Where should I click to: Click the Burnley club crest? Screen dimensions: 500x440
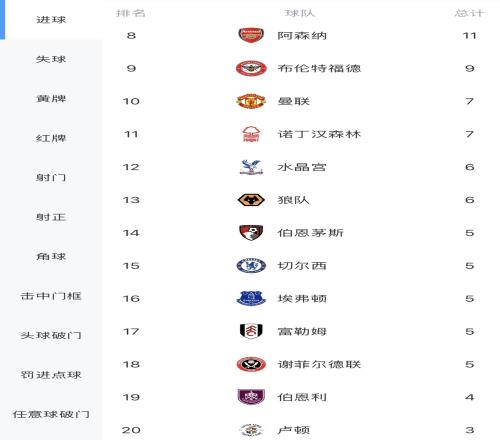(251, 397)
